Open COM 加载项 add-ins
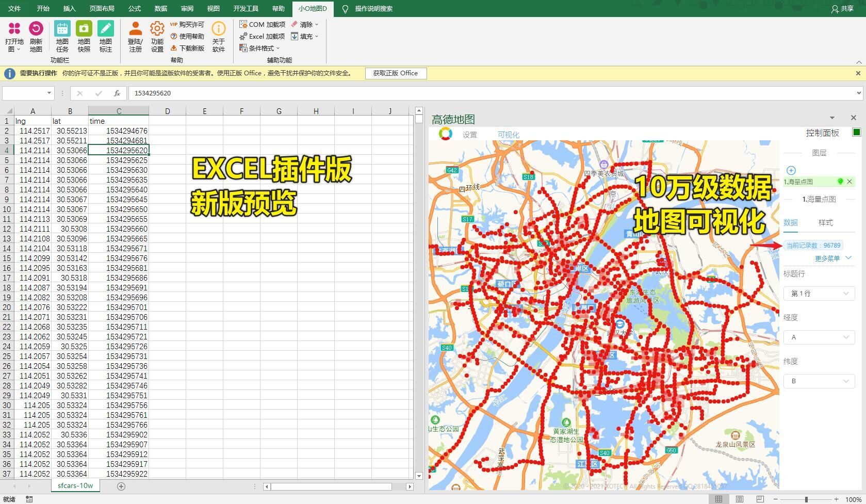 (x=262, y=24)
